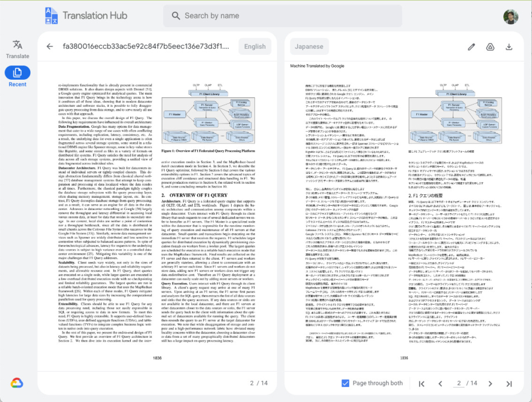Click the search magnifier icon

[176, 17]
